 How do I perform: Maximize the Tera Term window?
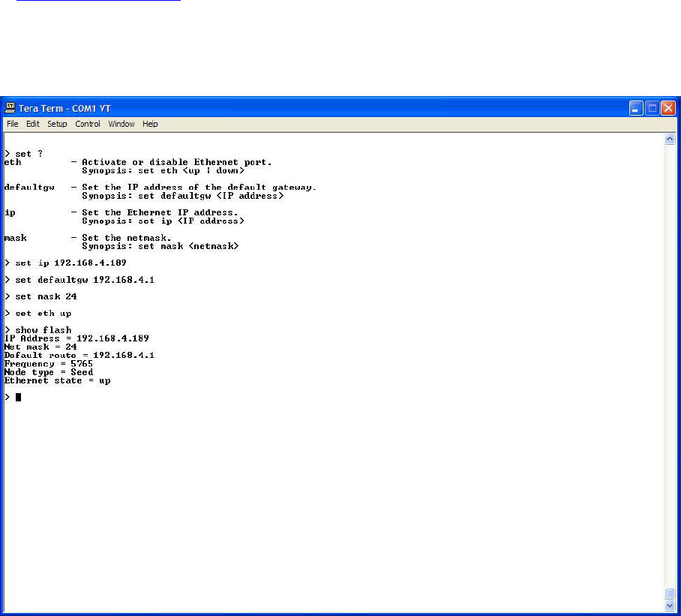(x=652, y=108)
